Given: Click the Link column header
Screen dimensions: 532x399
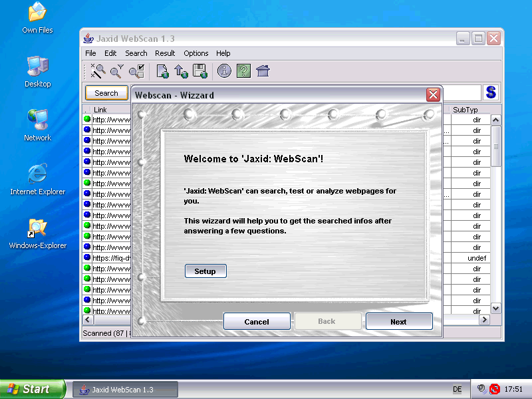Looking at the screenshot, I should 100,110.
